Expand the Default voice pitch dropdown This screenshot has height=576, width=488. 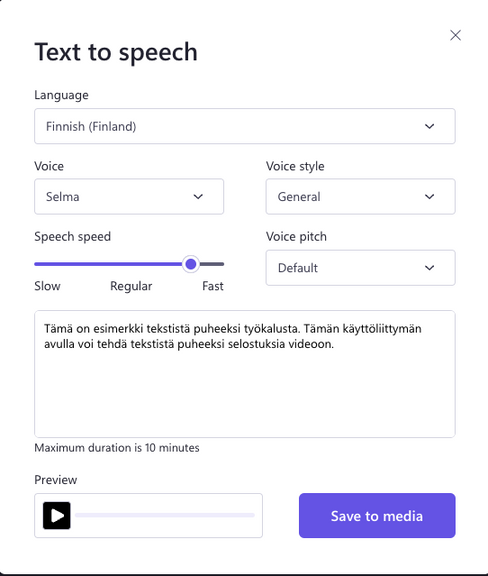(360, 268)
